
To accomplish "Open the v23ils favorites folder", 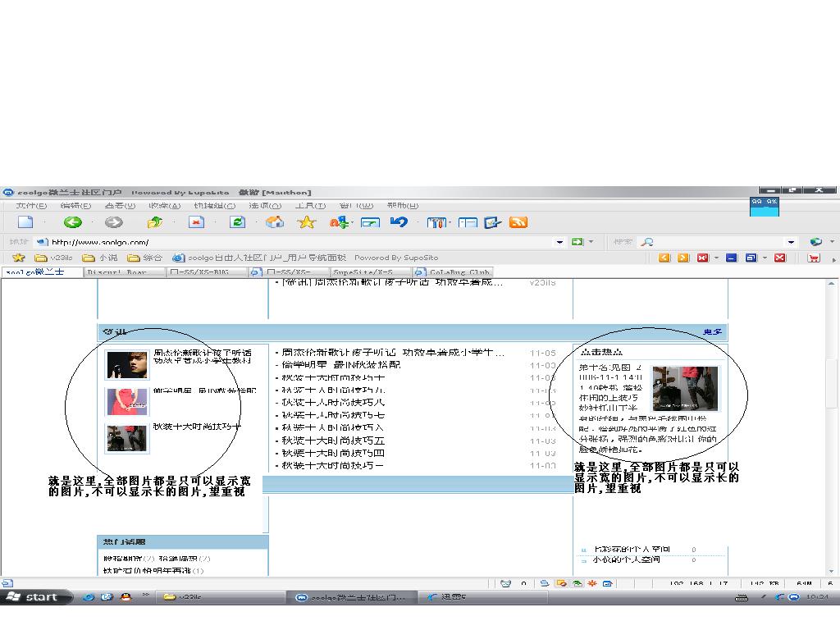I will click(53, 258).
